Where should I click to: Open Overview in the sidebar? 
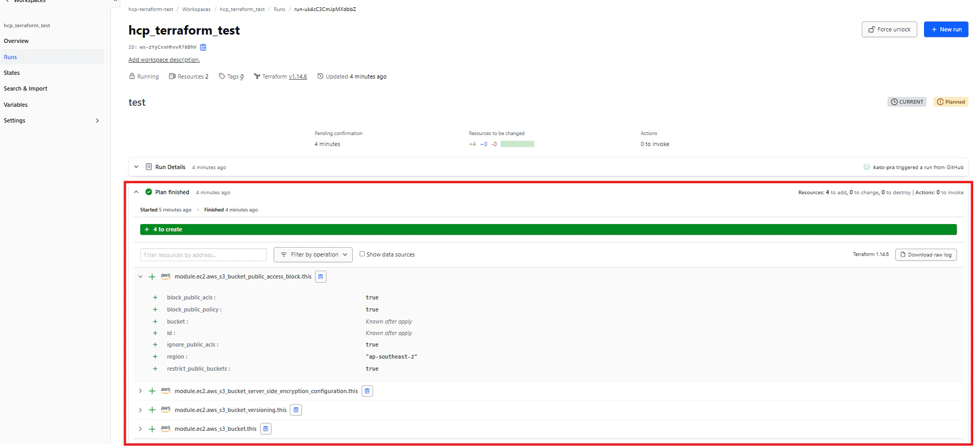(16, 41)
